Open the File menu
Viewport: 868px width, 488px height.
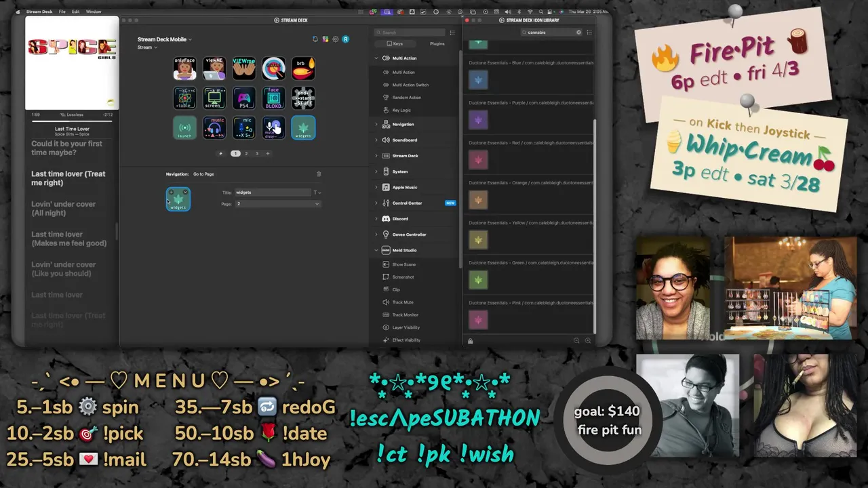tap(62, 12)
